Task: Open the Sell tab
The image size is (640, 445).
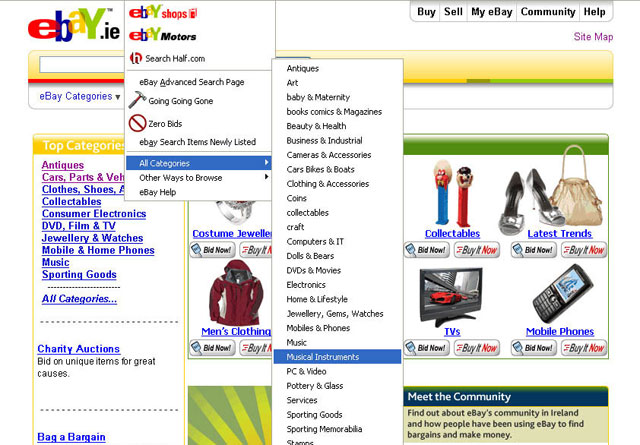Action: tap(453, 12)
